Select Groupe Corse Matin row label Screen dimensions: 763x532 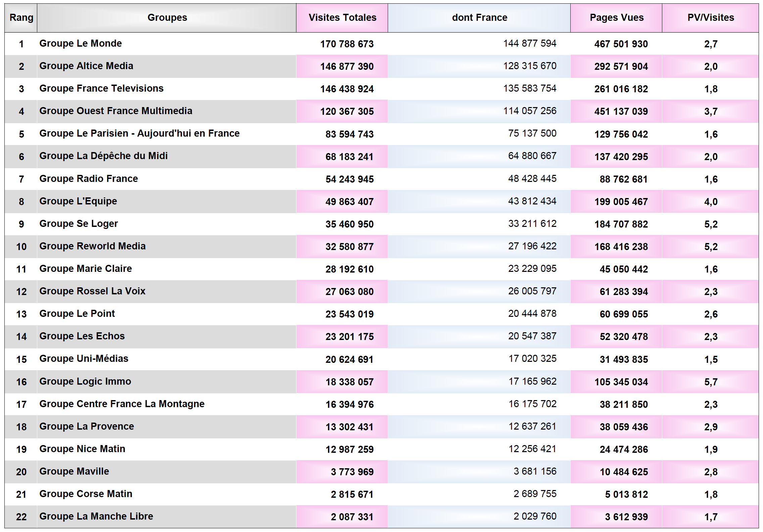[86, 494]
